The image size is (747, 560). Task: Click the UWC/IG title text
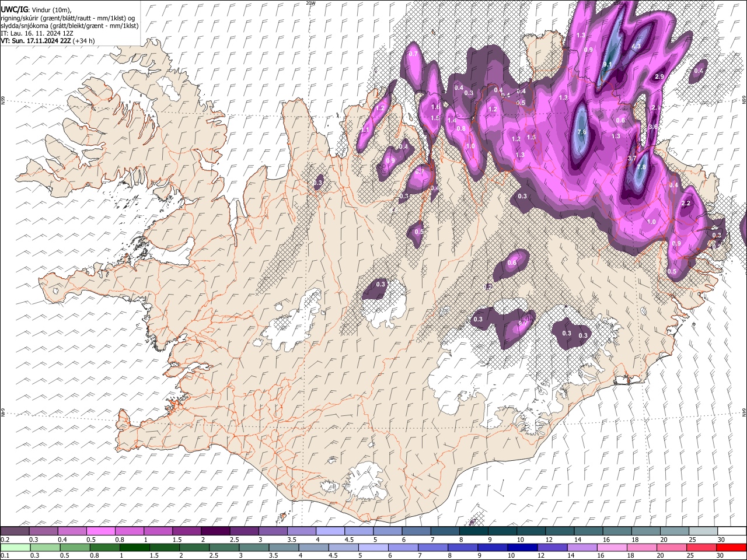(14, 10)
